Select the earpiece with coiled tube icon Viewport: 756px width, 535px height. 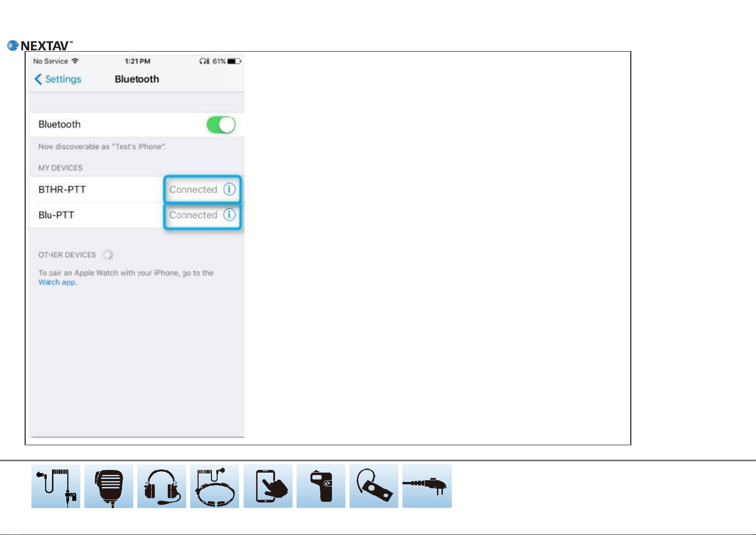[56, 486]
